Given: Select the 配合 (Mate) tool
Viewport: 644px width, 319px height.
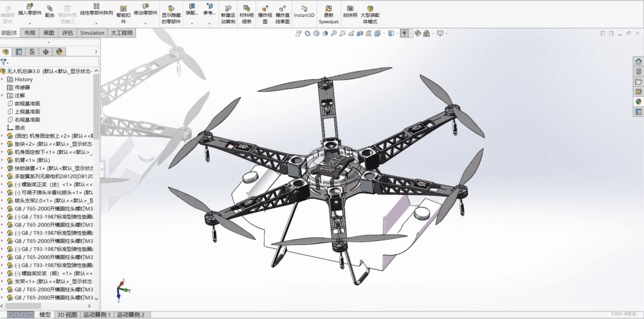Looking at the screenshot, I should point(50,10).
